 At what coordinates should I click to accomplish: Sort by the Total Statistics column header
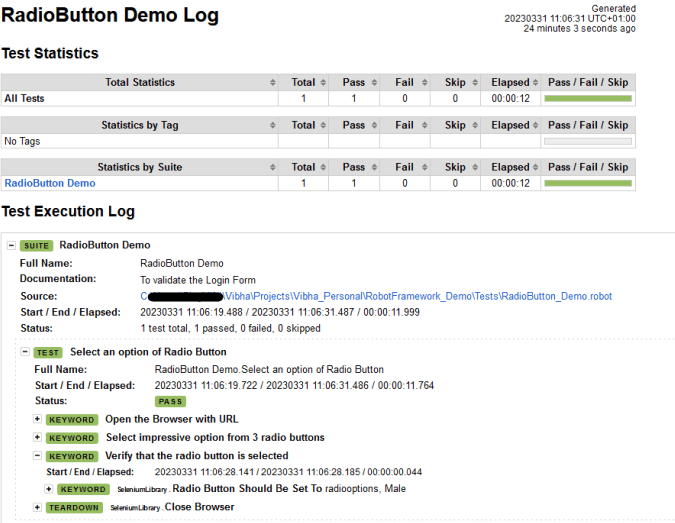click(140, 82)
